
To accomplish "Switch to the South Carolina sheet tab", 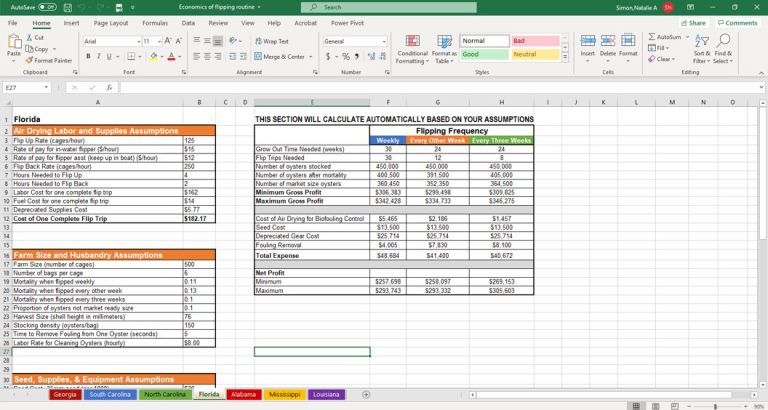I will click(111, 395).
